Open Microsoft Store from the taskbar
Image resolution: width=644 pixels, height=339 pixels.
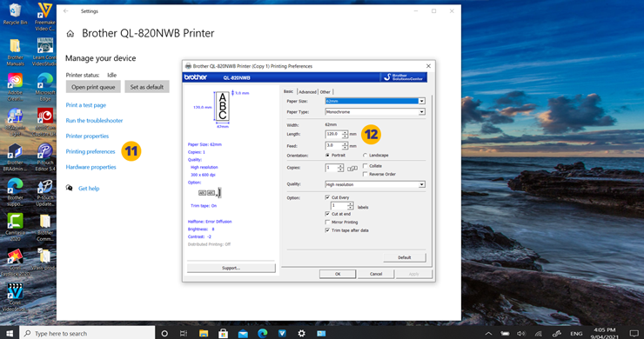tap(223, 333)
